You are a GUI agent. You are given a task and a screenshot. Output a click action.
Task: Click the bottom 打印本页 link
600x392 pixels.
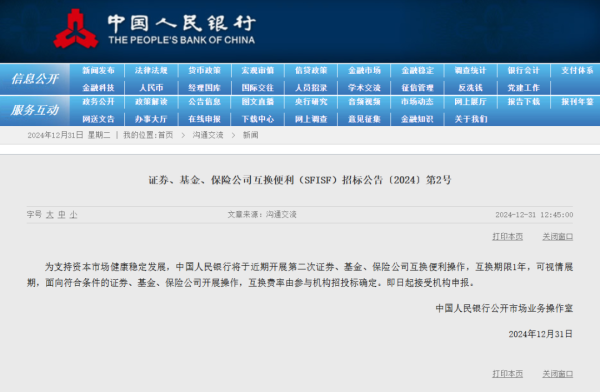pos(507,374)
